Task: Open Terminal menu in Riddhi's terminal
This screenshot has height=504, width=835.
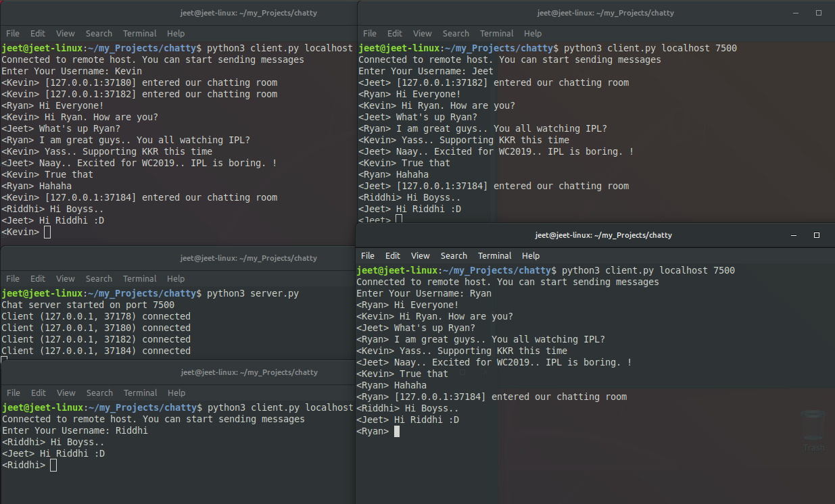Action: 141,393
